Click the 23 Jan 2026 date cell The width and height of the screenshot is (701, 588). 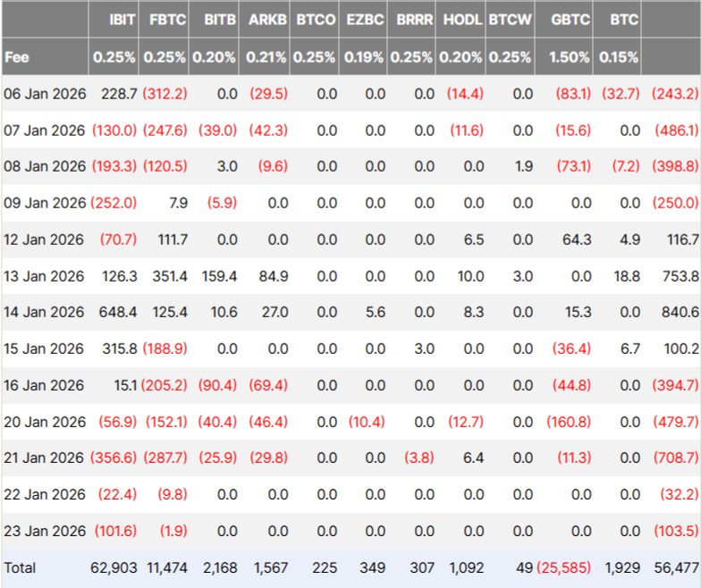point(44,531)
